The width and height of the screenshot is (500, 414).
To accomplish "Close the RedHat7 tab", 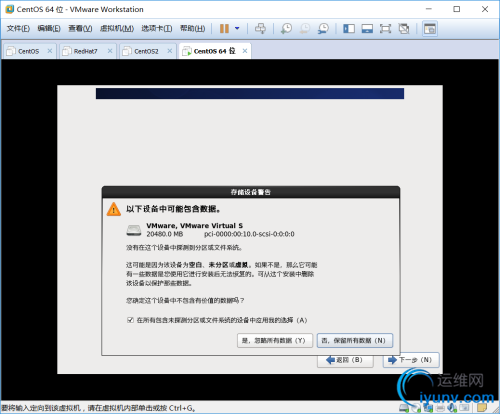I will coord(110,51).
